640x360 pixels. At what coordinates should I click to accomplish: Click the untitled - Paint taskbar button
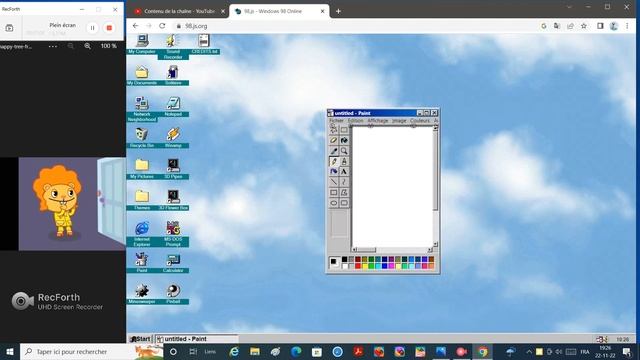[x=196, y=339]
